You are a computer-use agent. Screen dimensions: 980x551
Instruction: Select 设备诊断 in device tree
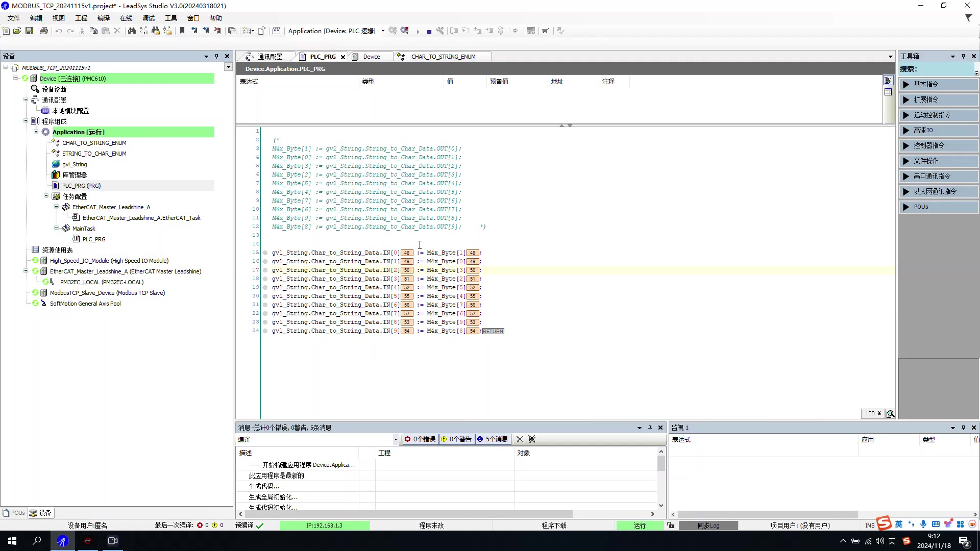click(x=54, y=89)
